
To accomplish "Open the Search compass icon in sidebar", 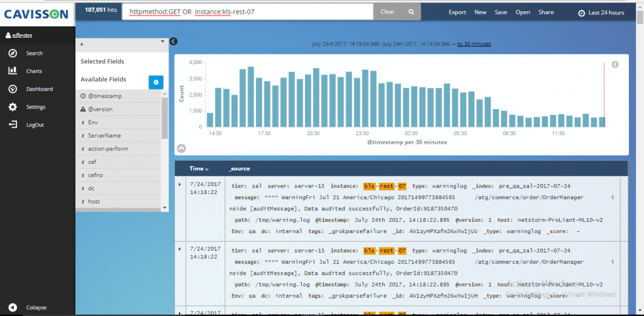I will (x=13, y=53).
